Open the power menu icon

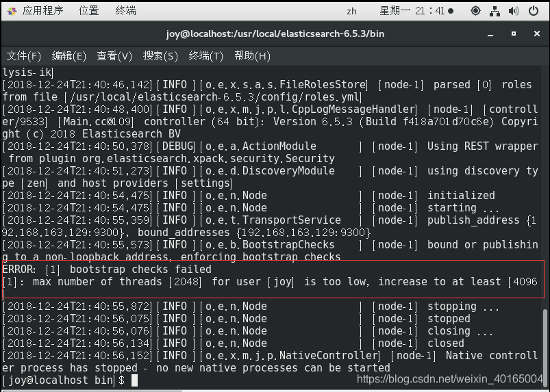(x=533, y=11)
